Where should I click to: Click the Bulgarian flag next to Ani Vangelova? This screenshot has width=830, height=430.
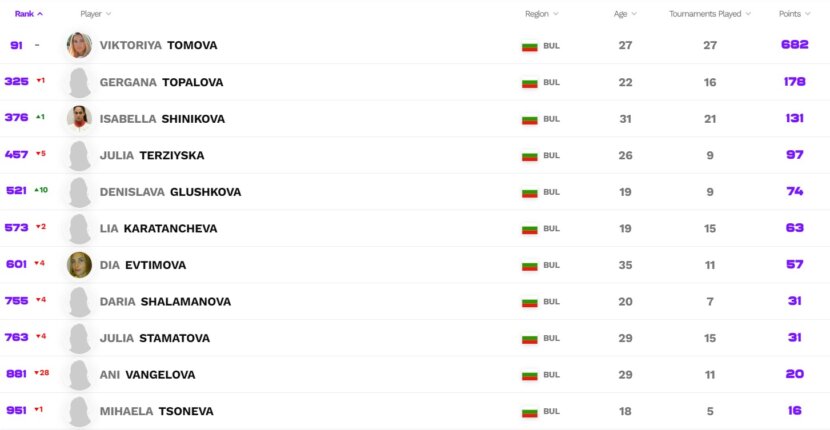pyautogui.click(x=529, y=375)
